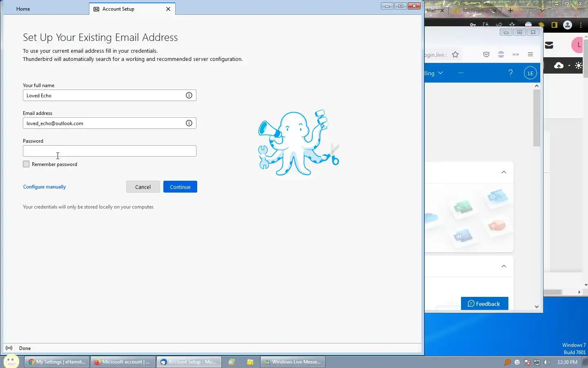Click the Firefox scrollbar down arrow

[537, 307]
